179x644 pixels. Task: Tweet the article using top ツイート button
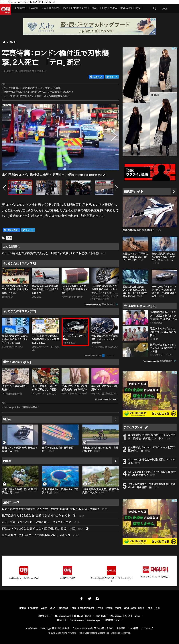click(112, 77)
